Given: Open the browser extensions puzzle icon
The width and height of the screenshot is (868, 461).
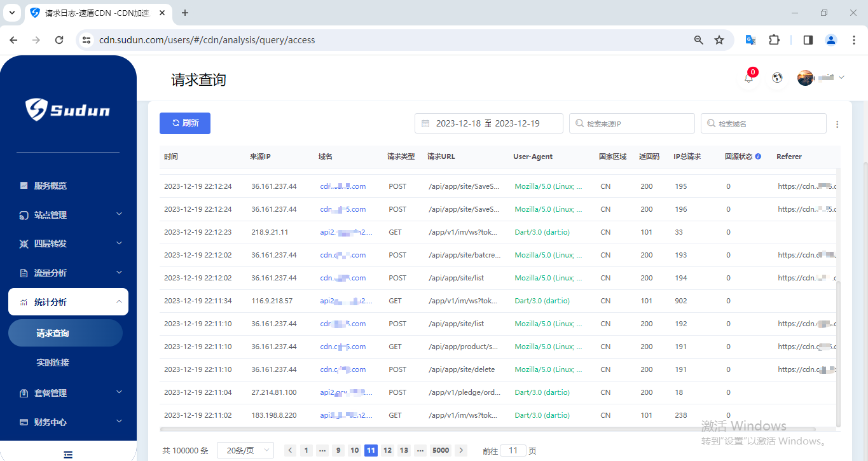Looking at the screenshot, I should [x=774, y=40].
